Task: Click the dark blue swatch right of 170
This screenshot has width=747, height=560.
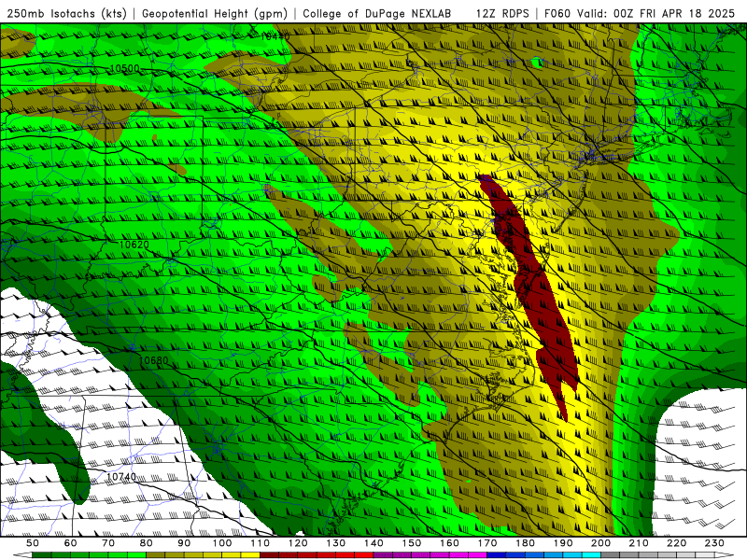Action: click(x=497, y=555)
